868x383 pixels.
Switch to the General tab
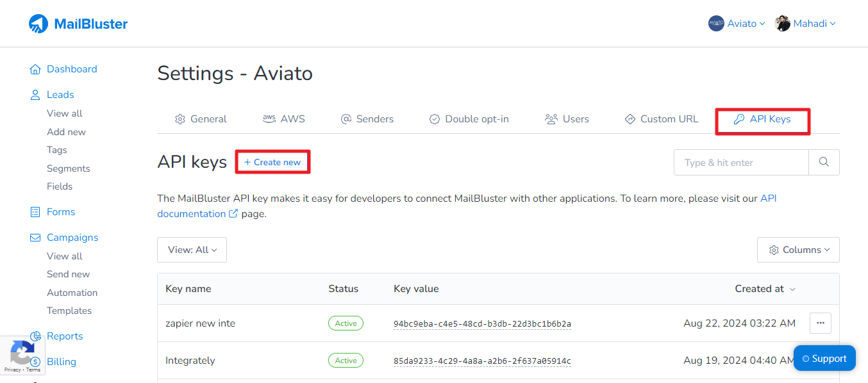click(x=201, y=119)
